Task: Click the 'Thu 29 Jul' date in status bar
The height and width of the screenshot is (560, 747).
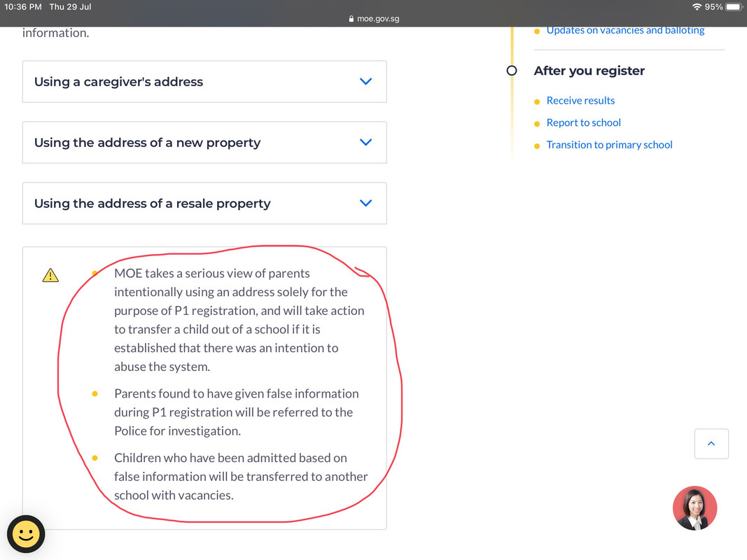Action: click(70, 7)
